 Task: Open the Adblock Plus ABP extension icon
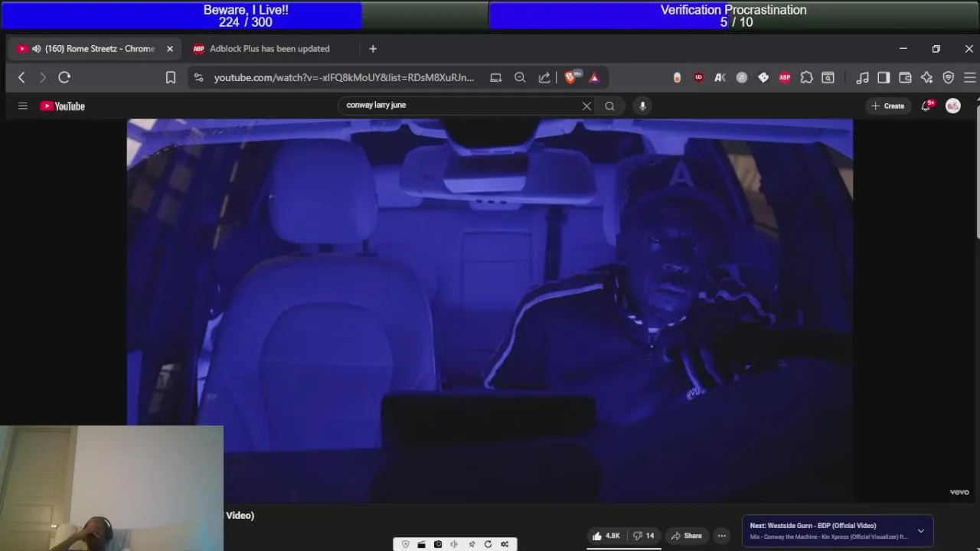785,77
